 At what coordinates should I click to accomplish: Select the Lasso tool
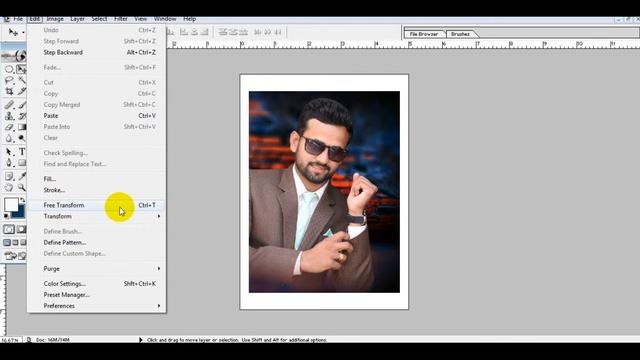pyautogui.click(x=9, y=80)
